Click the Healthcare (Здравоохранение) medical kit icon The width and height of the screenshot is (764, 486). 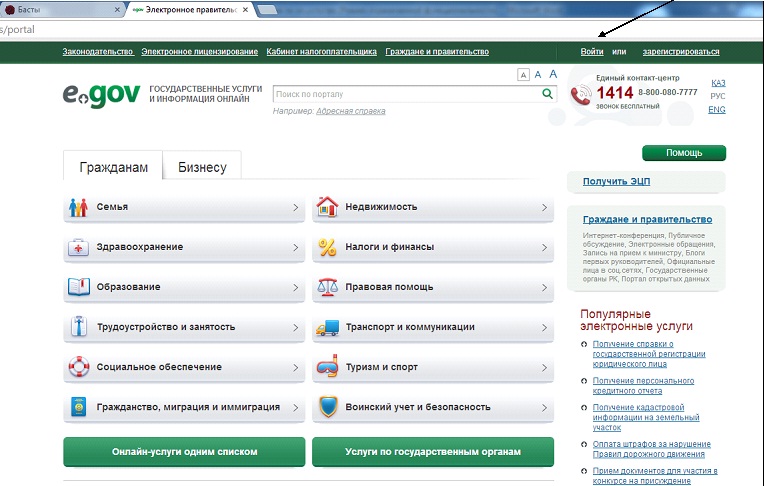pyautogui.click(x=78, y=248)
